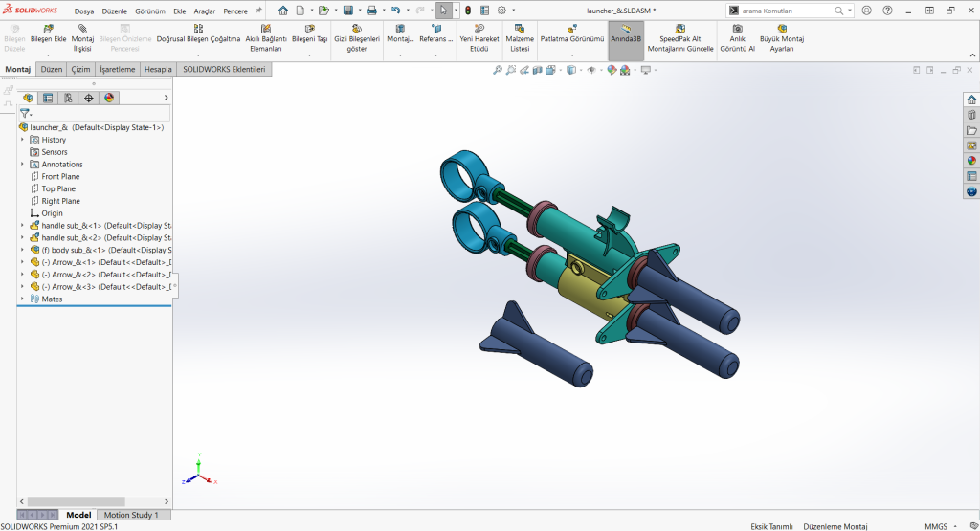The height and width of the screenshot is (531, 980).
Task: Open the DisplayManager color-ball tab
Action: click(x=109, y=98)
